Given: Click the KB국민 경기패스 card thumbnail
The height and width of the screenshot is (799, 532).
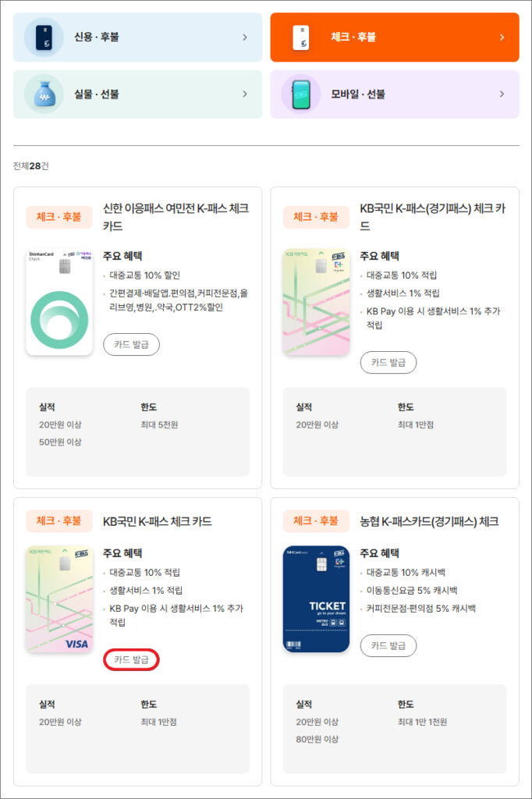Looking at the screenshot, I should click(x=316, y=302).
